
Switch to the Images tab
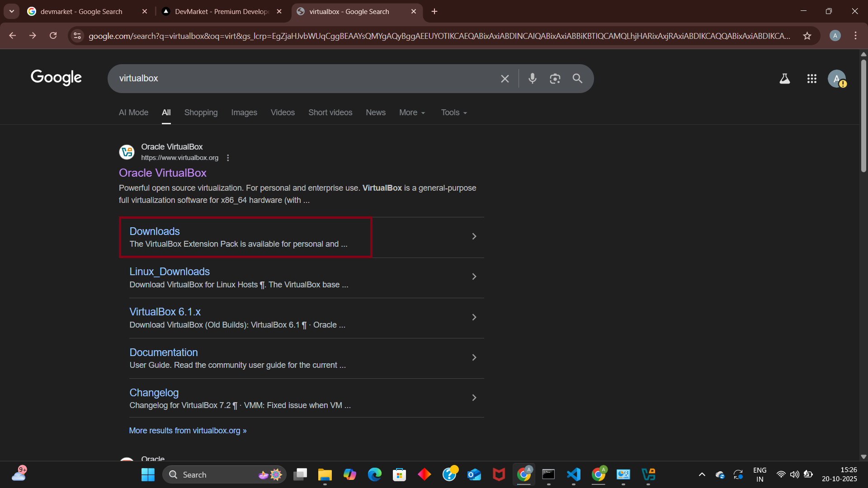[244, 113]
